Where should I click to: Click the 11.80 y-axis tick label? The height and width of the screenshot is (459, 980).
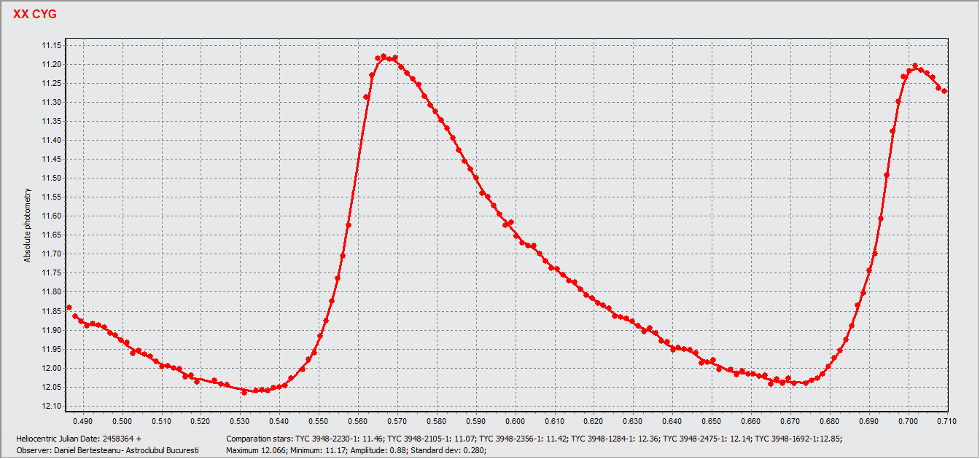[52, 292]
